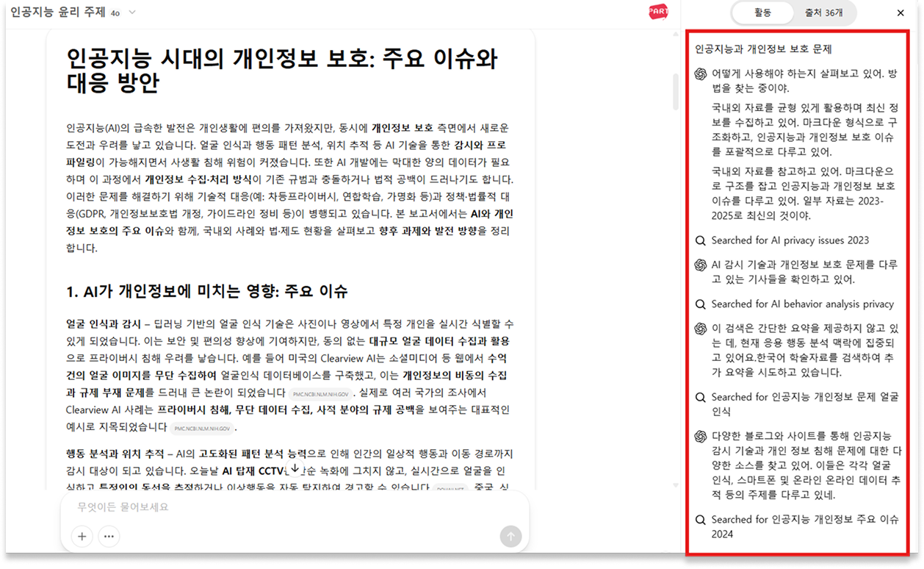
Task: Click the plus attach button in composer
Action: point(82,536)
